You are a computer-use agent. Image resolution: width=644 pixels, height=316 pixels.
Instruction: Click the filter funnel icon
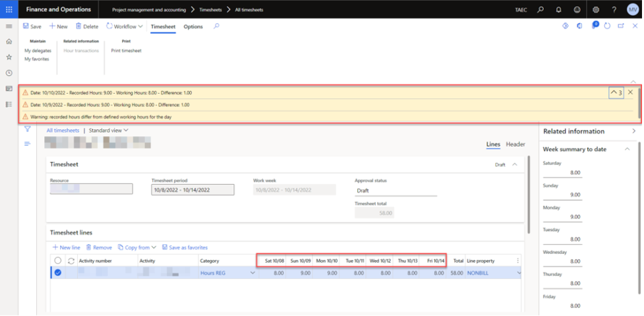[28, 129]
